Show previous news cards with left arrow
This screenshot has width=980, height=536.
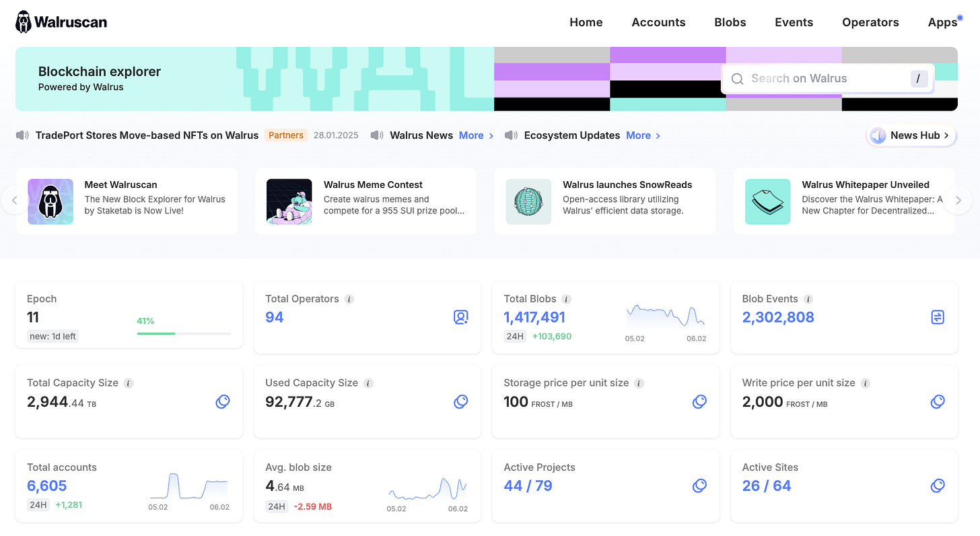15,201
